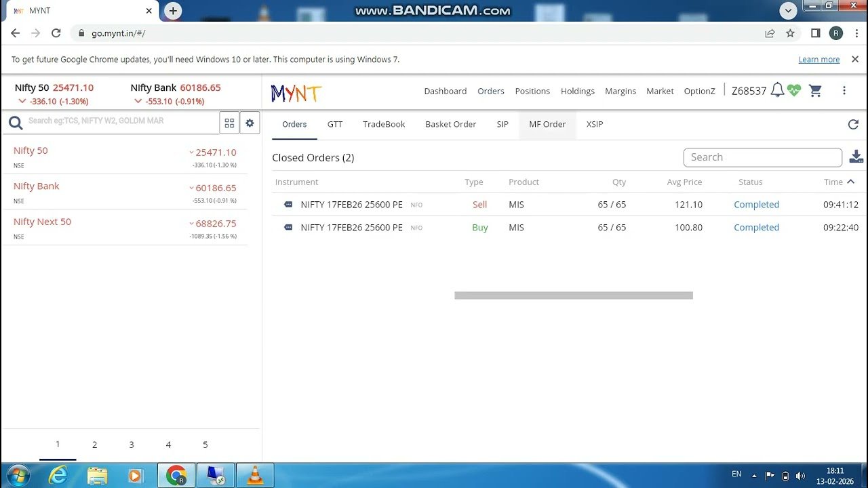Open the GTT tab

pyautogui.click(x=335, y=124)
